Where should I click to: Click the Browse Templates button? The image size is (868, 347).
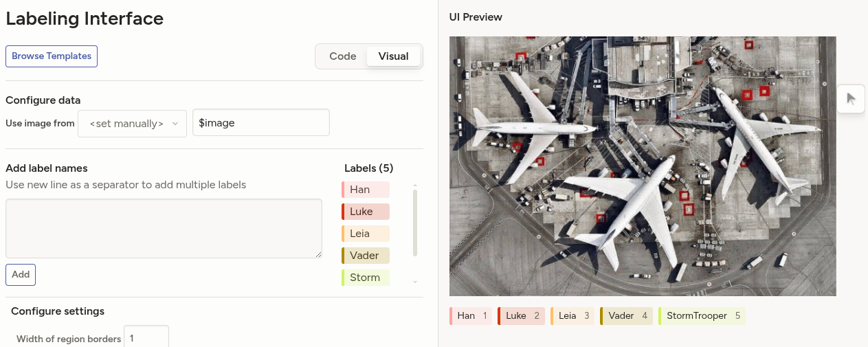[x=52, y=56]
